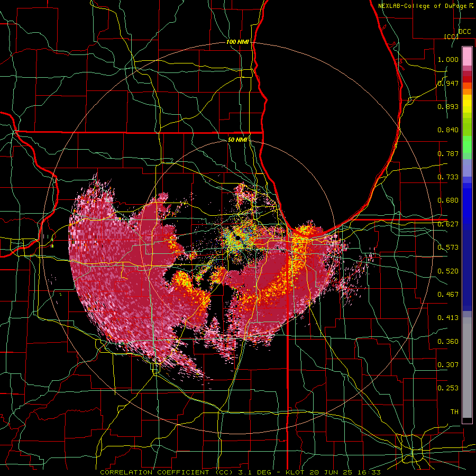476x476 pixels.
Task: Click the CORRELATION COEFFICIENT (CC) caption text
Action: 167,472
